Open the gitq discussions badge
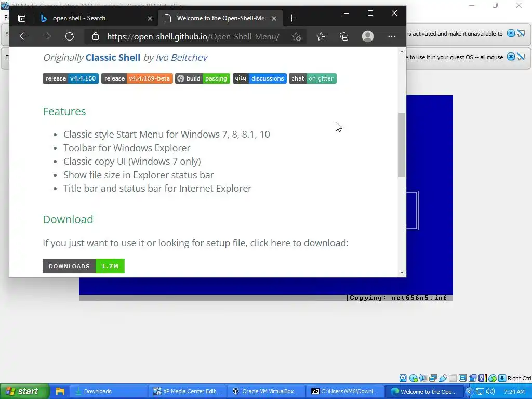The height and width of the screenshot is (399, 532). 260,78
